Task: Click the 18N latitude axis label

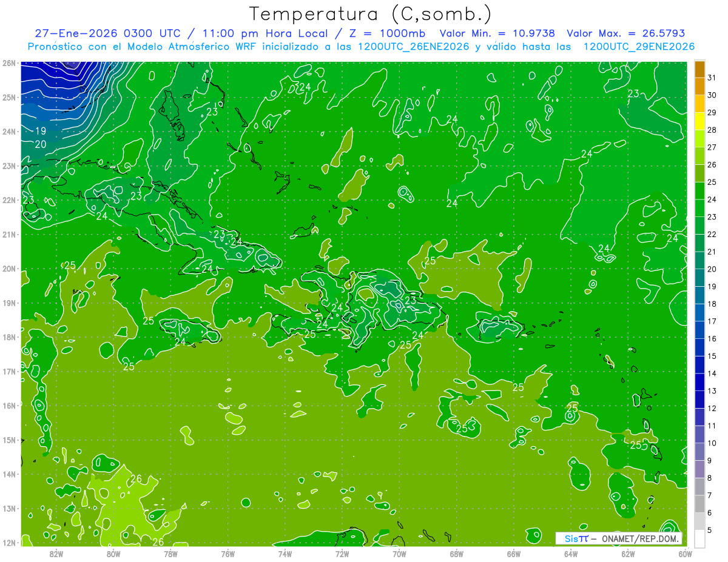Action: pos(8,337)
